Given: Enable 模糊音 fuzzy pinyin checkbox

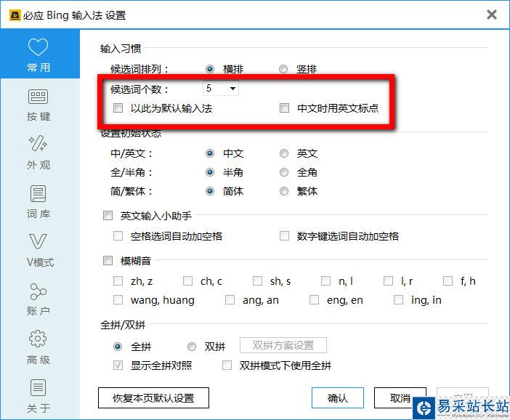Looking at the screenshot, I should 108,260.
